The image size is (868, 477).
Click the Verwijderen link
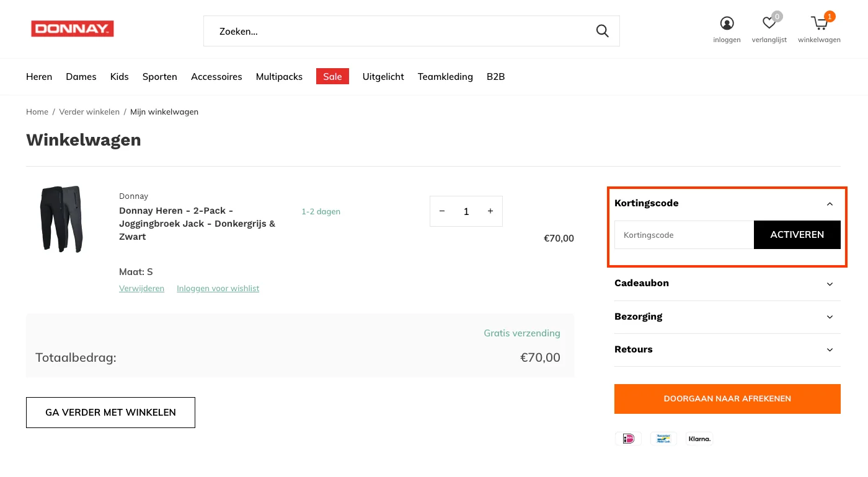[141, 288]
